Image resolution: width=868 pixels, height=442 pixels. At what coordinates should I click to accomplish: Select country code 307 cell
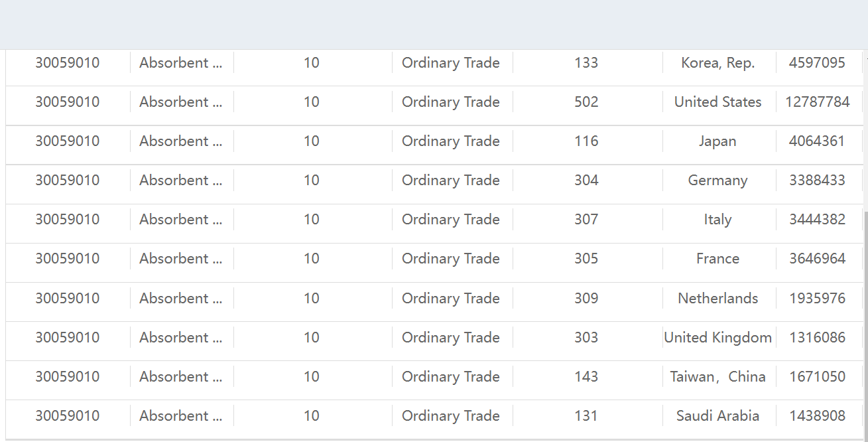click(x=586, y=220)
